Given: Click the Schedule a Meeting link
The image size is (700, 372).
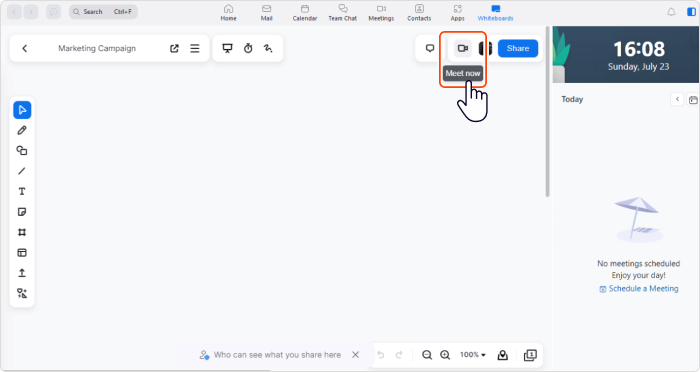Looking at the screenshot, I should 639,288.
